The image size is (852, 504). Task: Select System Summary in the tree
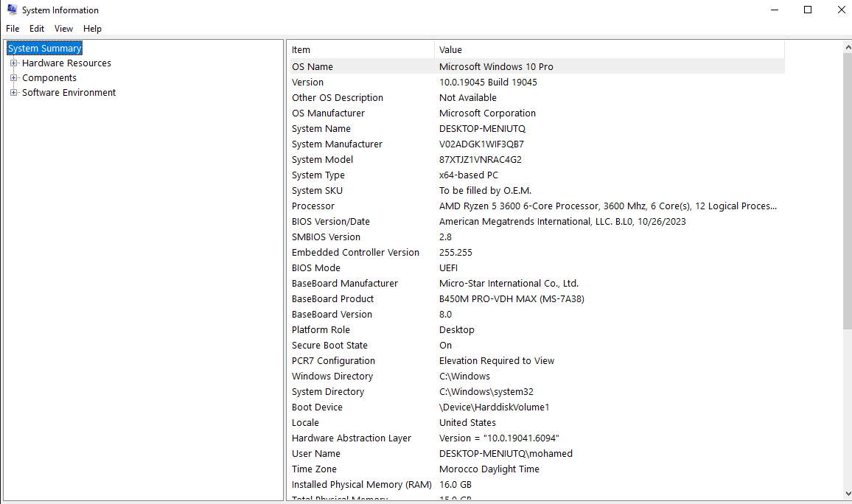pyautogui.click(x=44, y=49)
